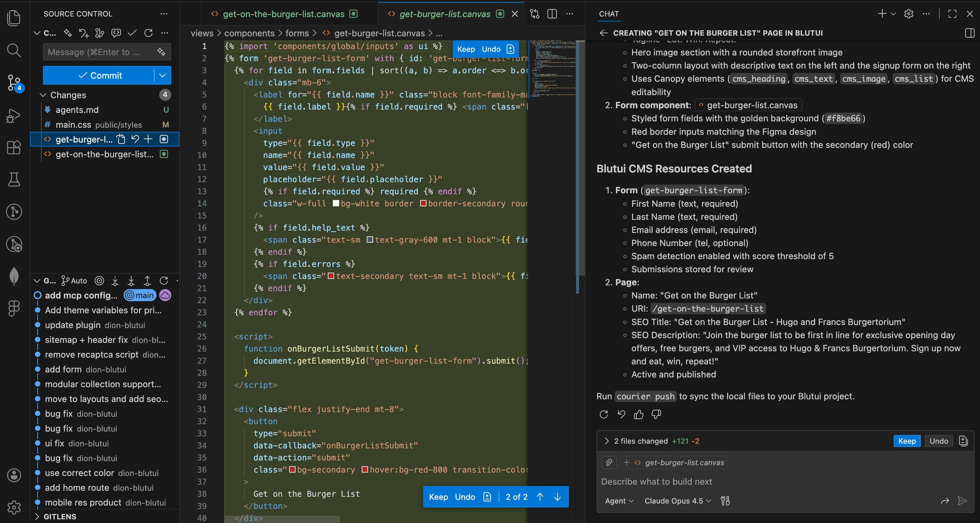Open chat settings gear icon
This screenshot has height=523, width=980.
[908, 14]
